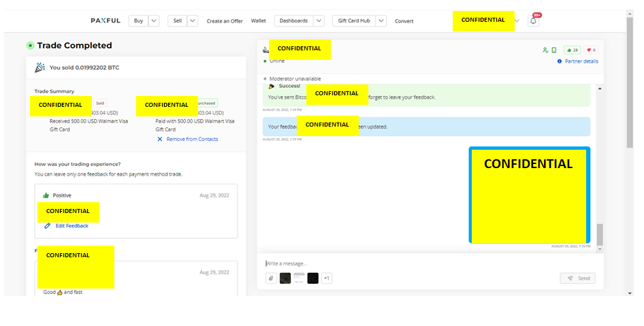
Task: Click the chat scrollbar thumb
Action: (600, 234)
